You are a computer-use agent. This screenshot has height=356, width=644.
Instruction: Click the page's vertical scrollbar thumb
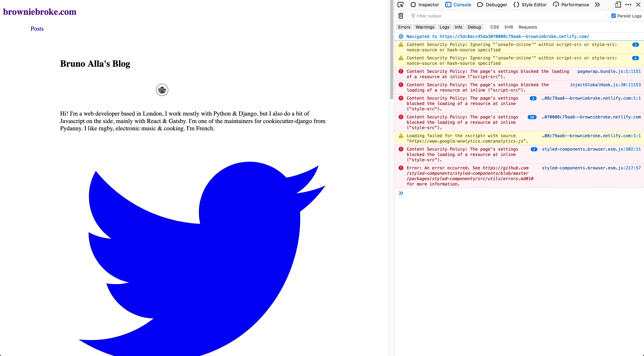pos(392,50)
